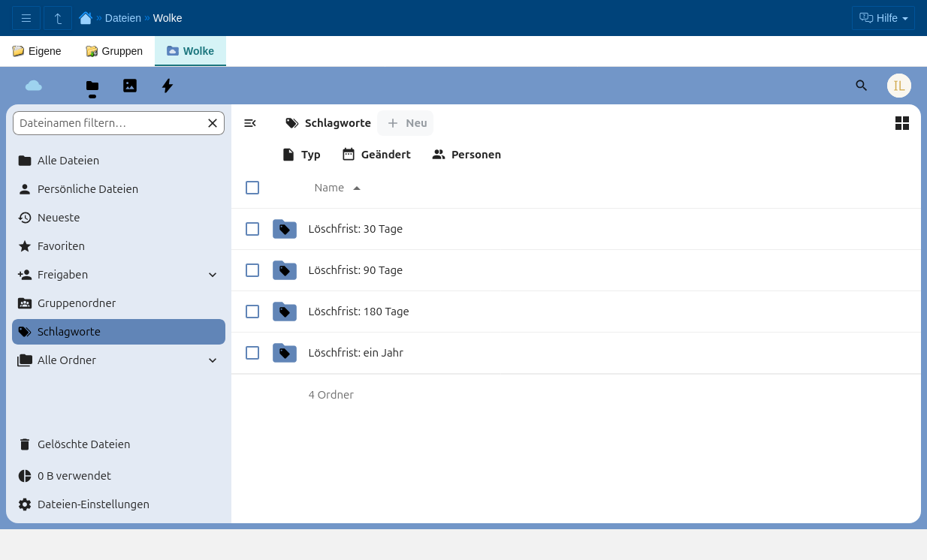Go to home via house icon
The width and height of the screenshot is (927, 560).
point(86,18)
